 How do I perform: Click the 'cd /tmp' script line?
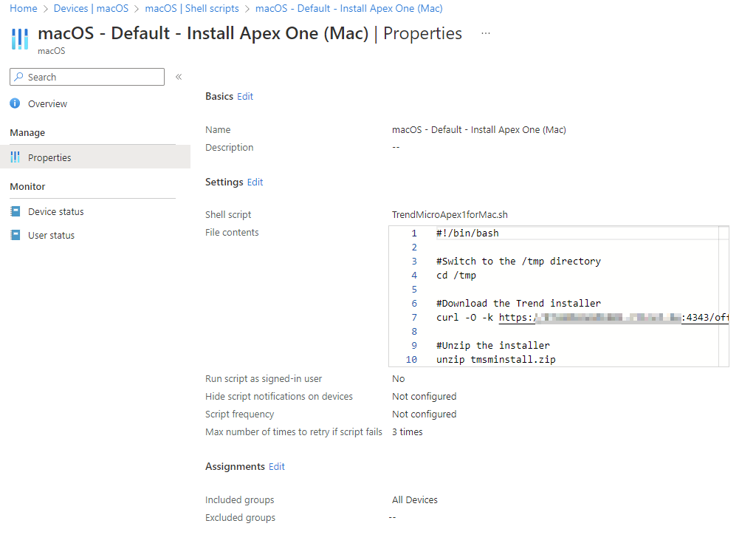point(456,276)
